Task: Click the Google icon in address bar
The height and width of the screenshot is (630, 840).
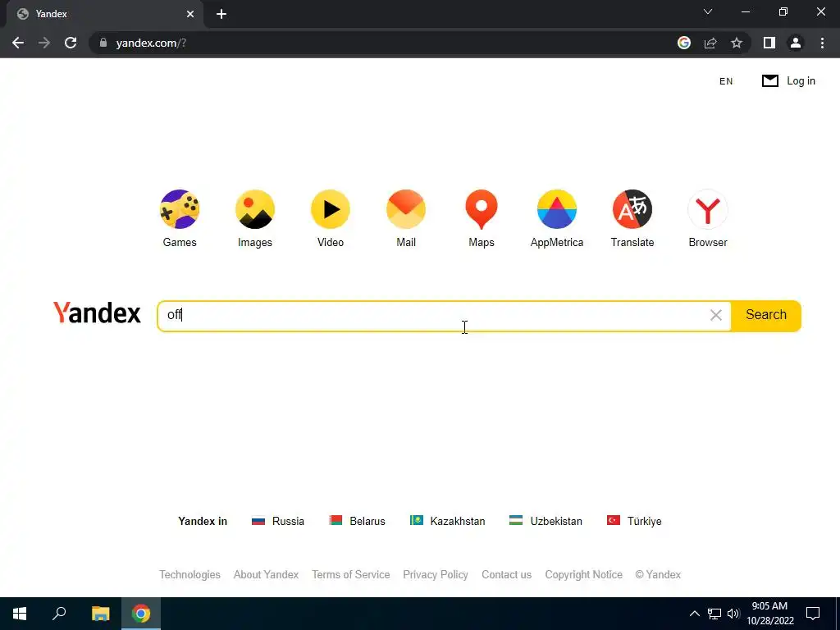Action: (684, 43)
